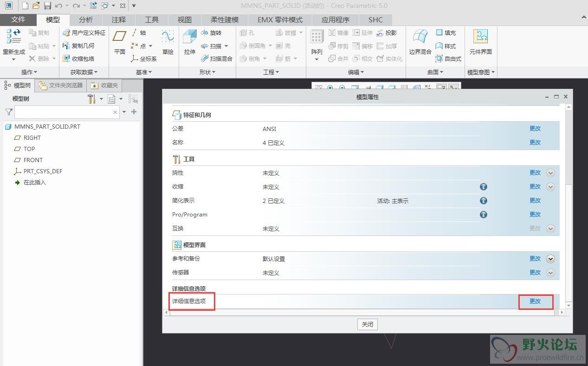588x366 pixels.
Task: Open the Shapes (形状) group dropdown
Action: point(207,72)
